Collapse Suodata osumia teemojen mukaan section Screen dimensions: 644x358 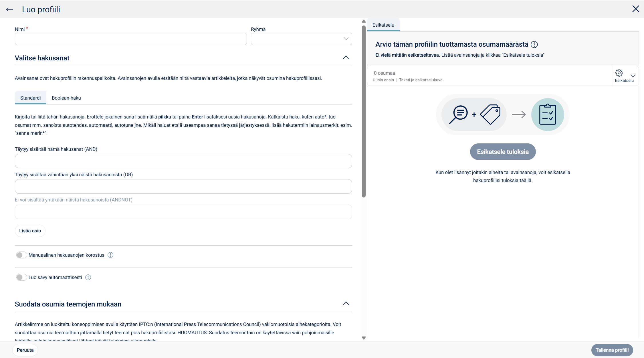[x=346, y=304]
